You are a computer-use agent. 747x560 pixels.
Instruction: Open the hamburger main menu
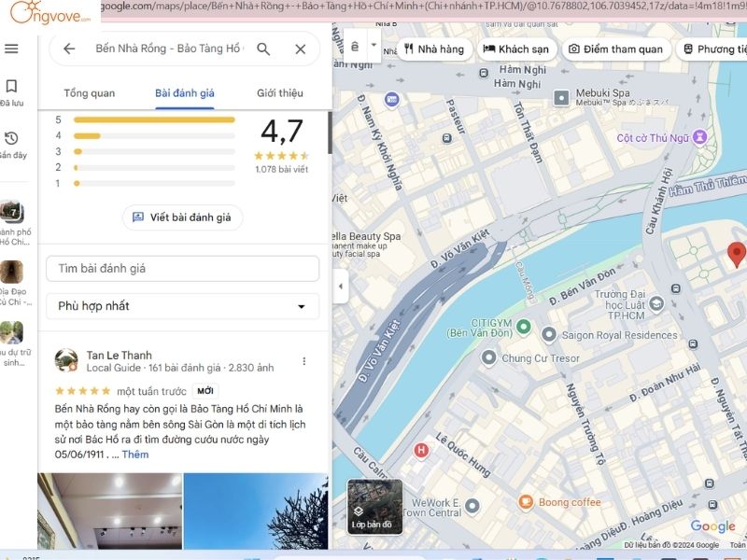(11, 49)
